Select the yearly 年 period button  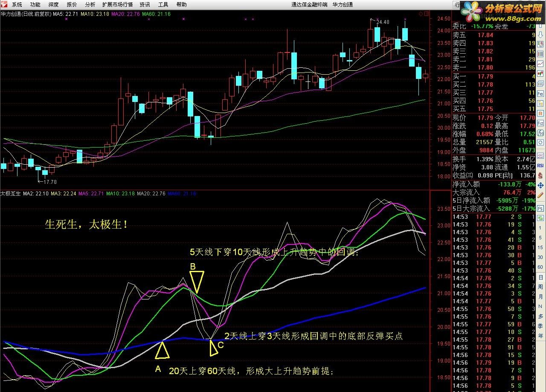click(x=540, y=336)
